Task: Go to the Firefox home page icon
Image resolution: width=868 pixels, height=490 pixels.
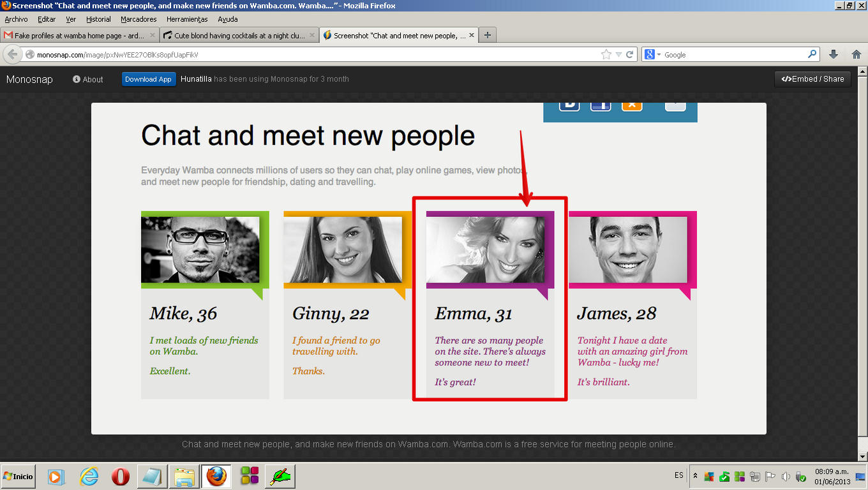Action: pos(857,54)
